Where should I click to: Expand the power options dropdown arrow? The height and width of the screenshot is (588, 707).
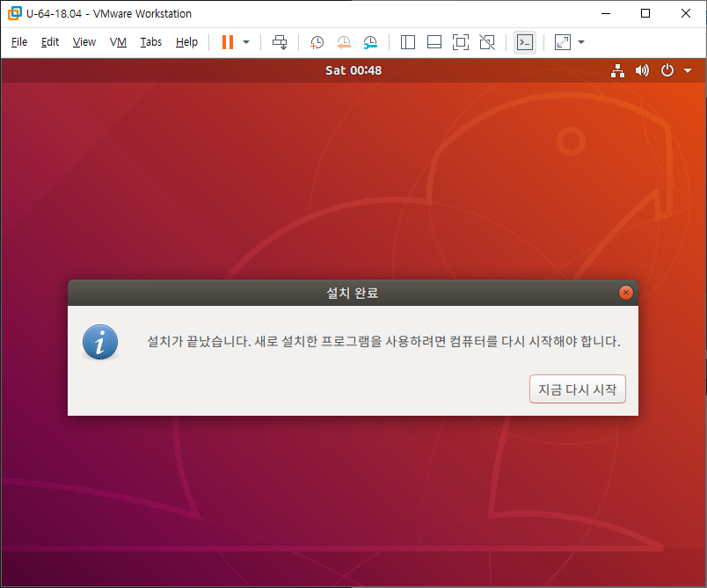(246, 42)
